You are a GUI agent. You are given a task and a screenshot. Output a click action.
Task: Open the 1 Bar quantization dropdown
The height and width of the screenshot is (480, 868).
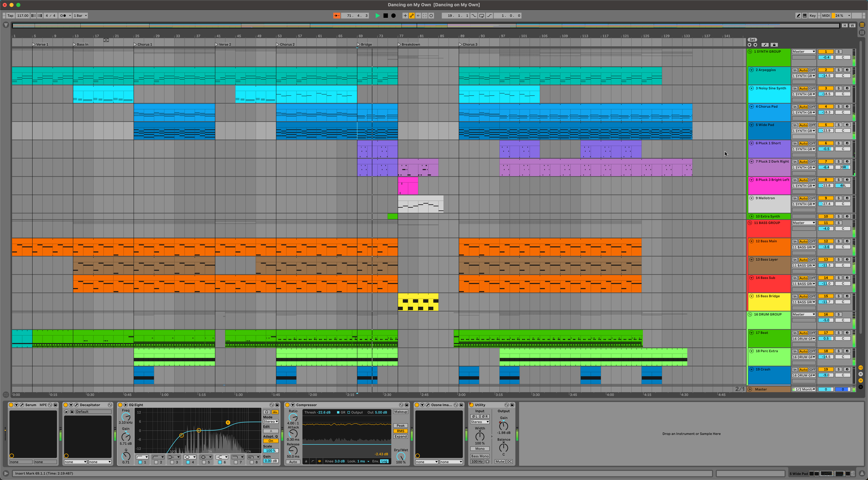coord(80,15)
